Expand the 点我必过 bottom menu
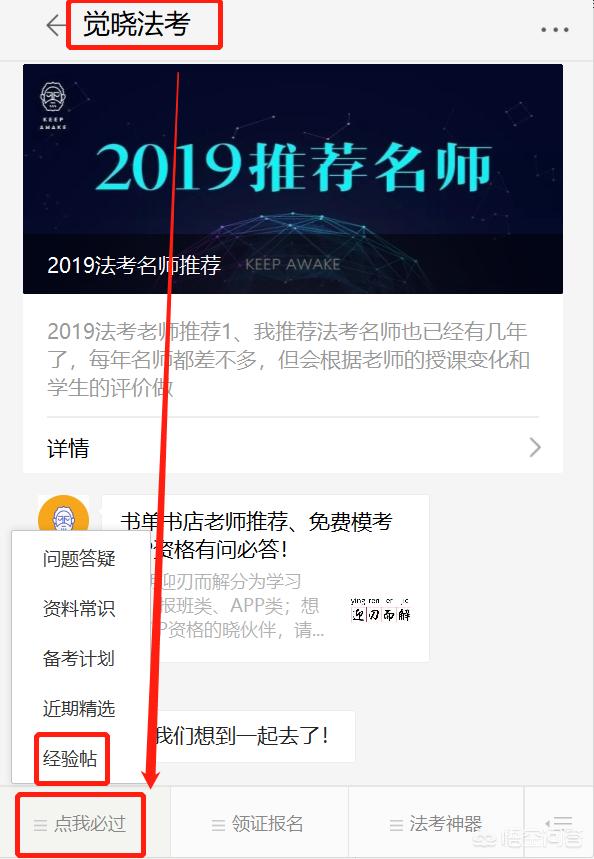 pos(80,824)
